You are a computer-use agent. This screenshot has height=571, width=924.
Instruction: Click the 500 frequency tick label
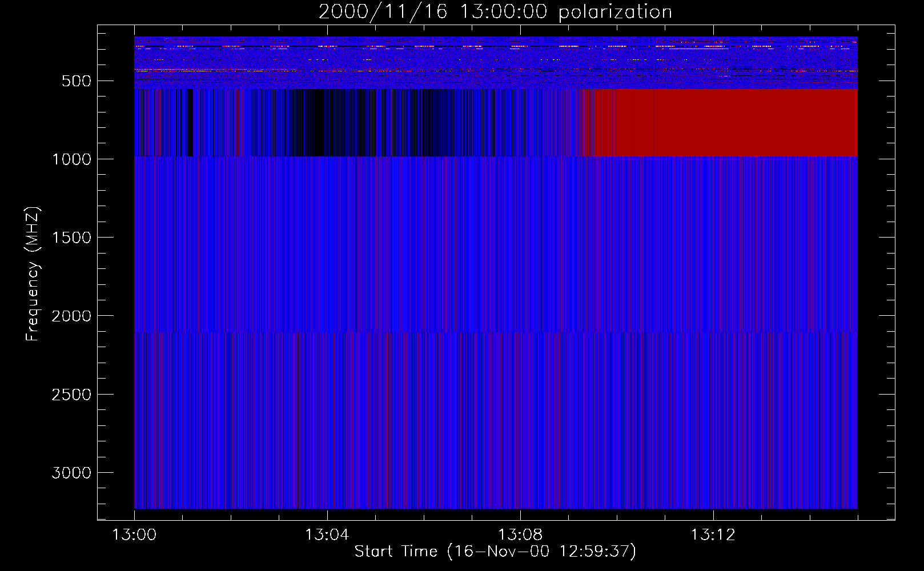[x=77, y=81]
